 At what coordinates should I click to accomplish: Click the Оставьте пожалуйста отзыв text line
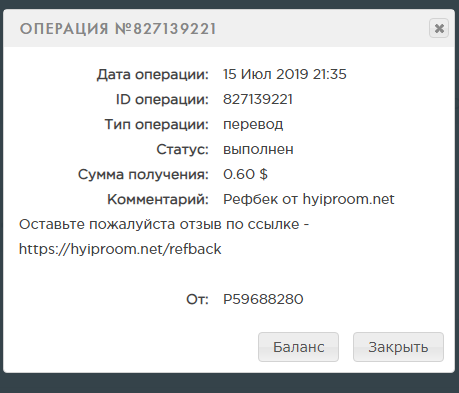[x=164, y=224]
